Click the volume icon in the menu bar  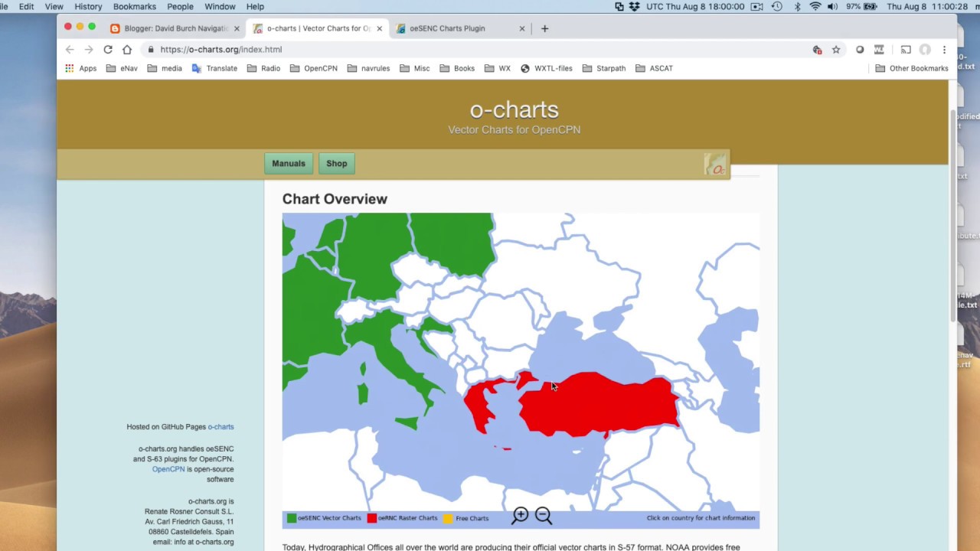[x=832, y=6]
